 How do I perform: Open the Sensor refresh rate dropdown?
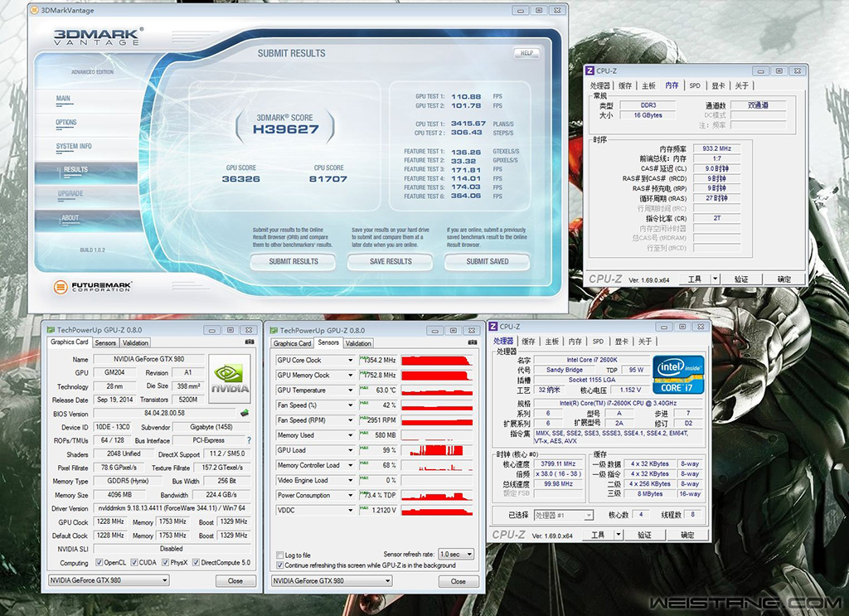point(456,554)
